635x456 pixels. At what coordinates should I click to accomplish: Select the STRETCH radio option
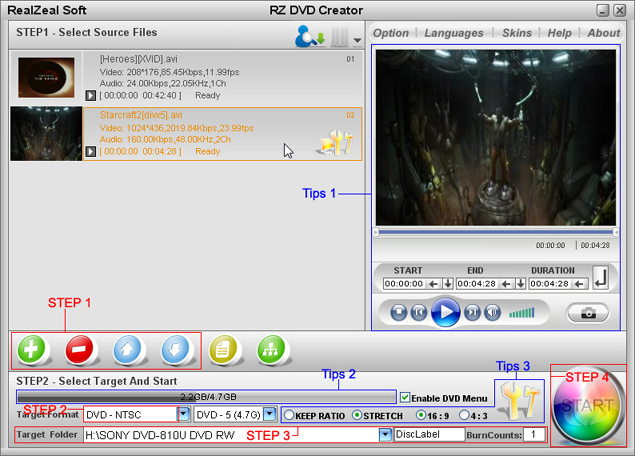pos(357,415)
